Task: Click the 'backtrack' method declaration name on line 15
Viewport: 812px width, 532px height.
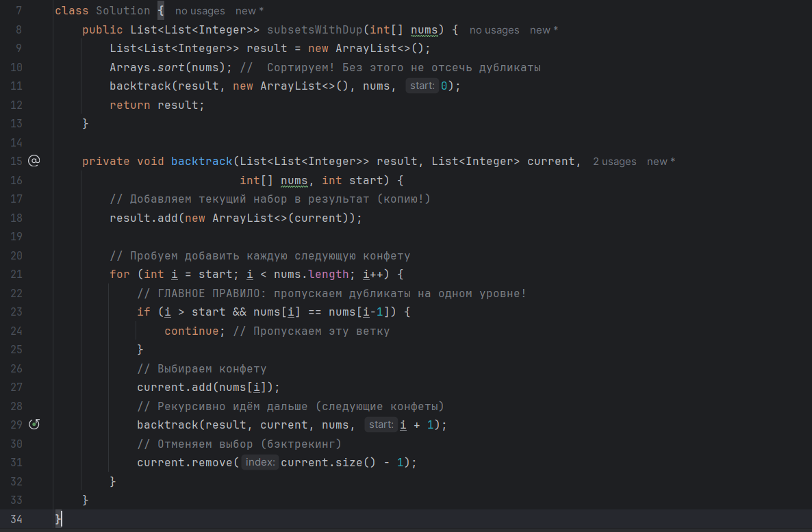Action: [x=202, y=162]
